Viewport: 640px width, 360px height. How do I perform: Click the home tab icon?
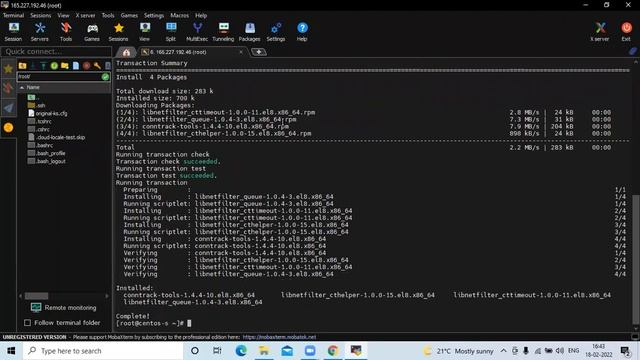pyautogui.click(x=127, y=52)
